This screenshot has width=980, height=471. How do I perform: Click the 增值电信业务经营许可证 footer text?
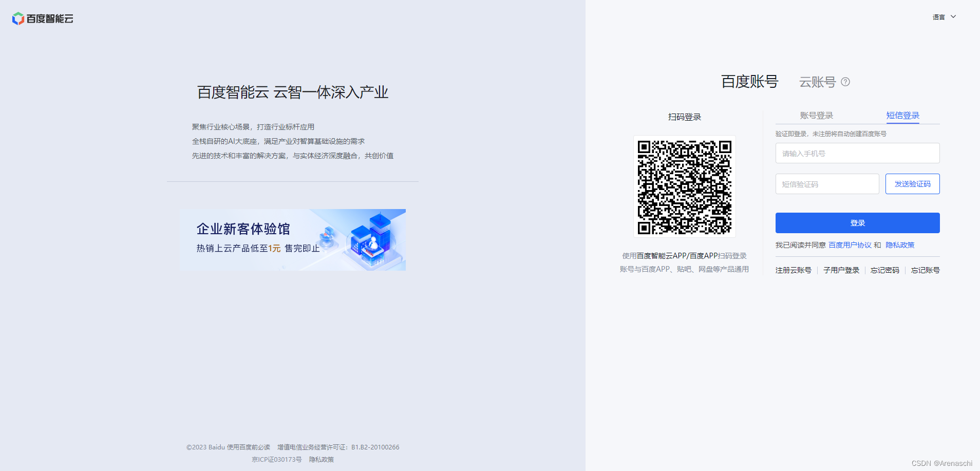point(338,447)
